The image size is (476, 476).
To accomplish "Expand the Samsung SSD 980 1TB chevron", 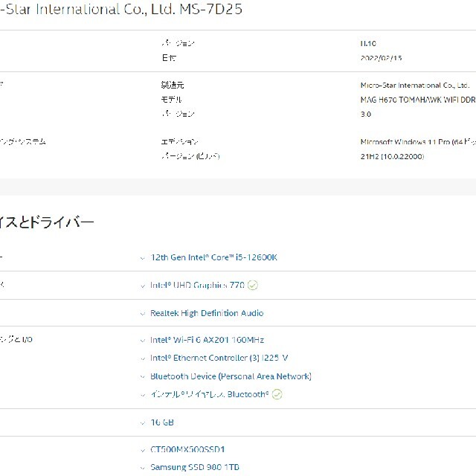I will (142, 468).
